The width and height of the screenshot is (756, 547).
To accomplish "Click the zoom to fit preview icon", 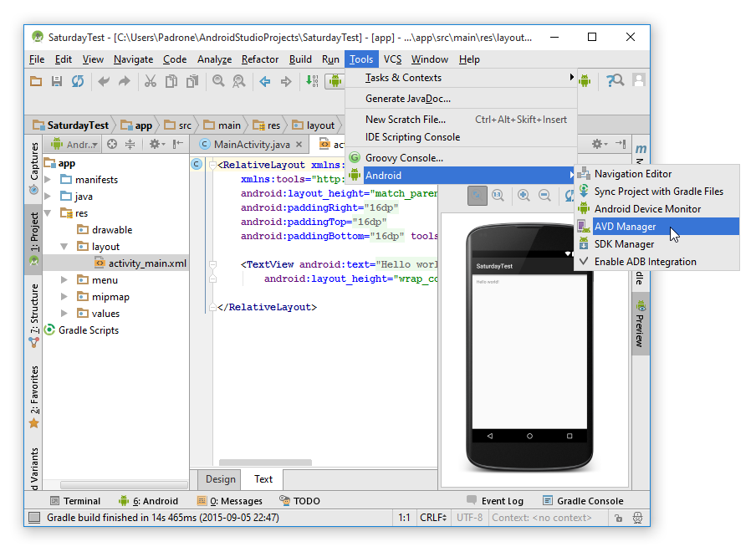I will click(477, 196).
